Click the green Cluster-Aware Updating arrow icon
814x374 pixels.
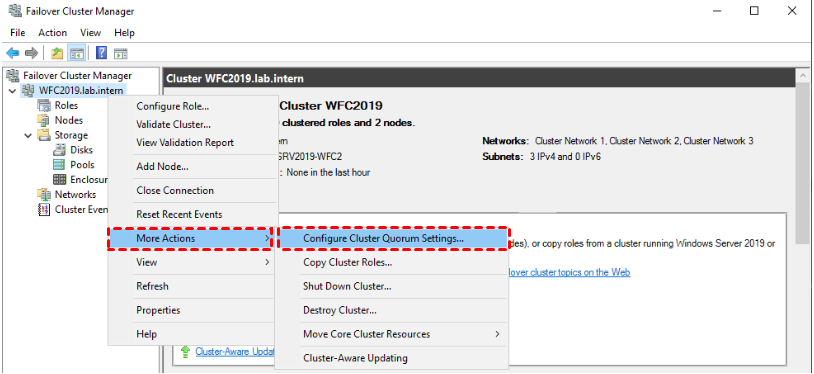(x=185, y=352)
